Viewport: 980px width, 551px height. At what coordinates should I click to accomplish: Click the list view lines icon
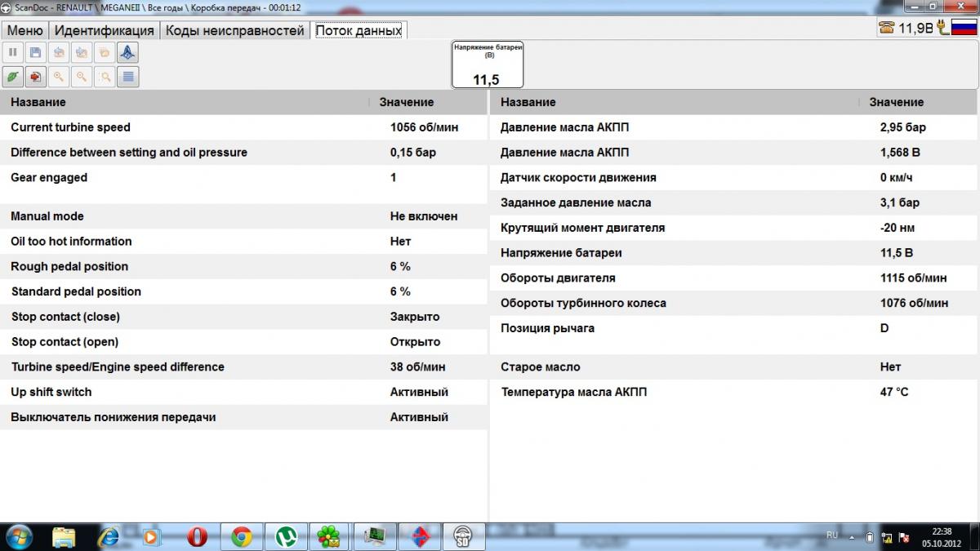click(x=127, y=77)
